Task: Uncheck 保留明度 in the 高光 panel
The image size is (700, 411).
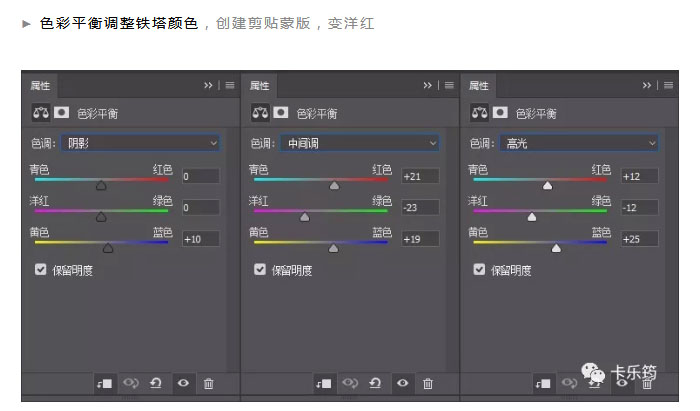Action: coord(479,270)
